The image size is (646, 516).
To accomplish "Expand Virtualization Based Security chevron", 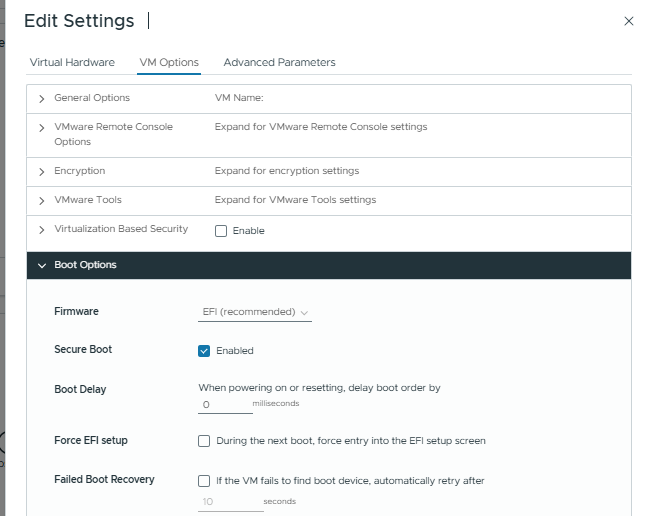I will pos(42,230).
